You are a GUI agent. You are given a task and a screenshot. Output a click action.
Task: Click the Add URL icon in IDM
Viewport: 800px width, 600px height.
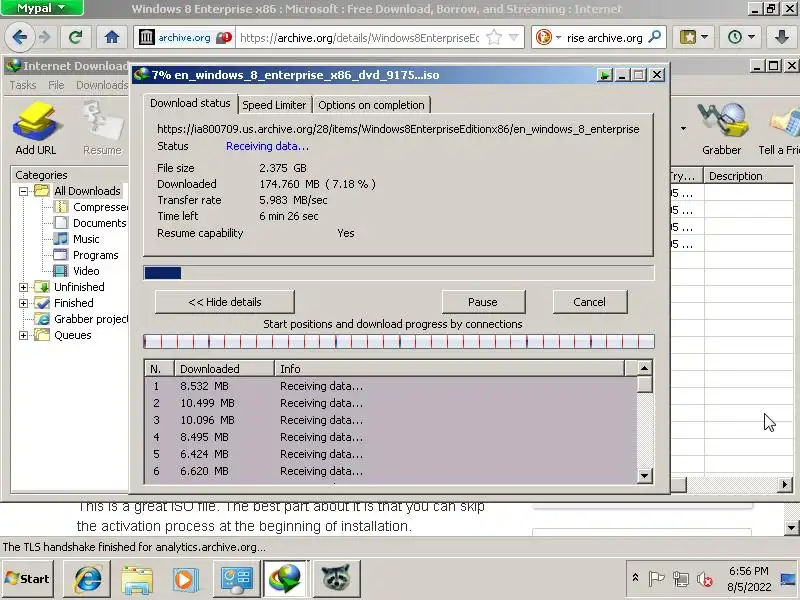(35, 128)
